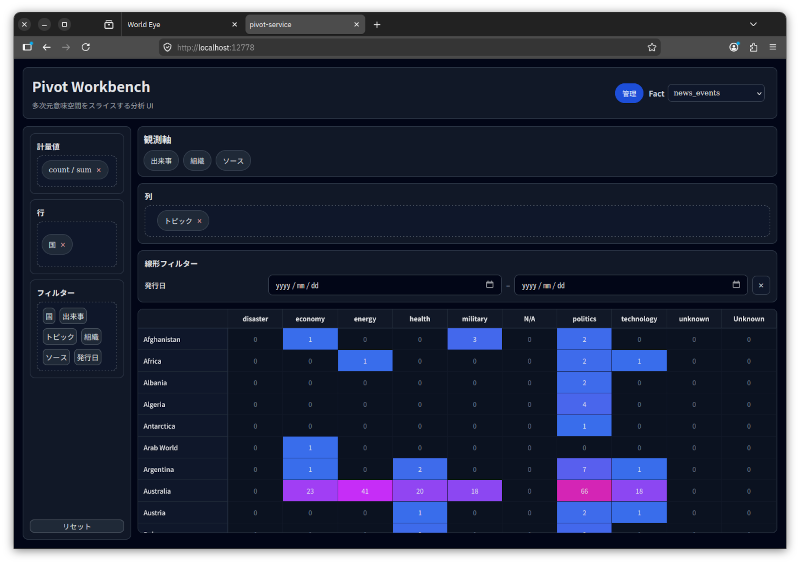
Task: Open the list-all-tabs chevron
Action: (753, 24)
